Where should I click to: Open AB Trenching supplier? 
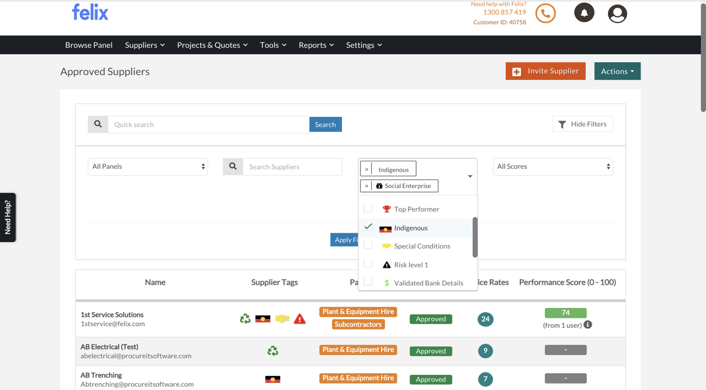click(x=101, y=375)
